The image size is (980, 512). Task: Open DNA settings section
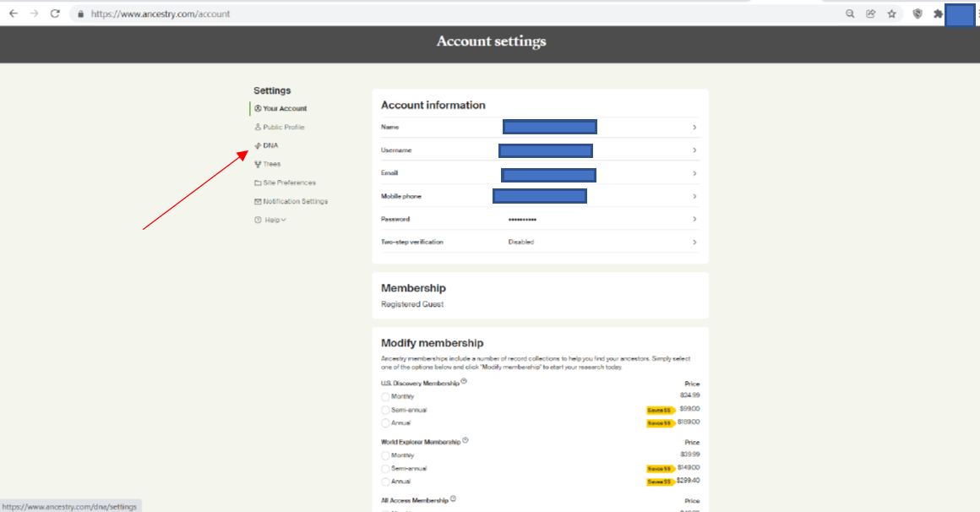[270, 145]
